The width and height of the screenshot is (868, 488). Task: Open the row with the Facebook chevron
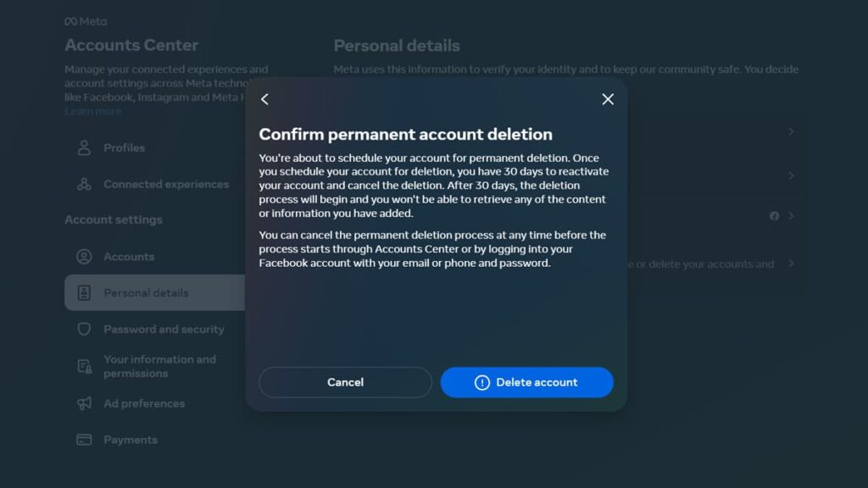790,216
